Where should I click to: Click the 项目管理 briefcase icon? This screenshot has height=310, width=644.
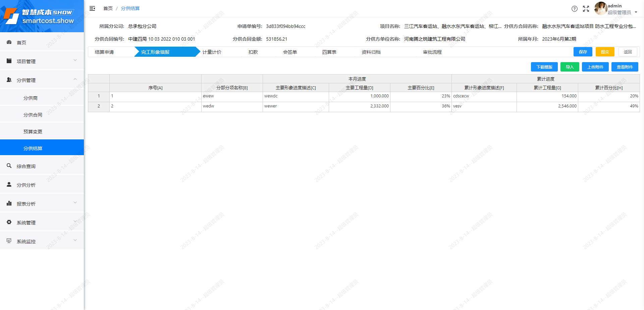(9, 61)
